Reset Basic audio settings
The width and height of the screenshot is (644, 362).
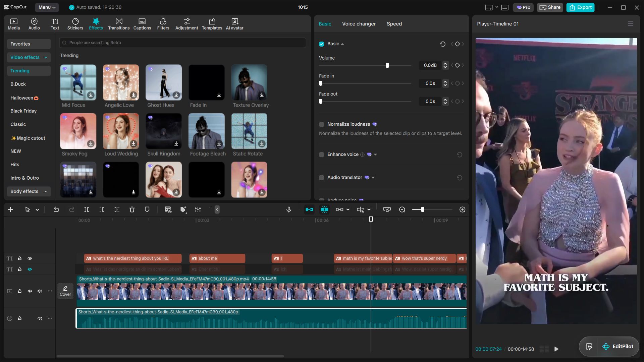[x=443, y=44]
